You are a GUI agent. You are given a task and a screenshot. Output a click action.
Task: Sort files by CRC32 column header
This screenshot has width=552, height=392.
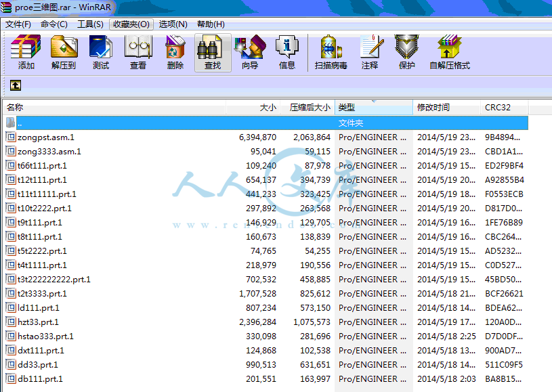[x=504, y=108]
